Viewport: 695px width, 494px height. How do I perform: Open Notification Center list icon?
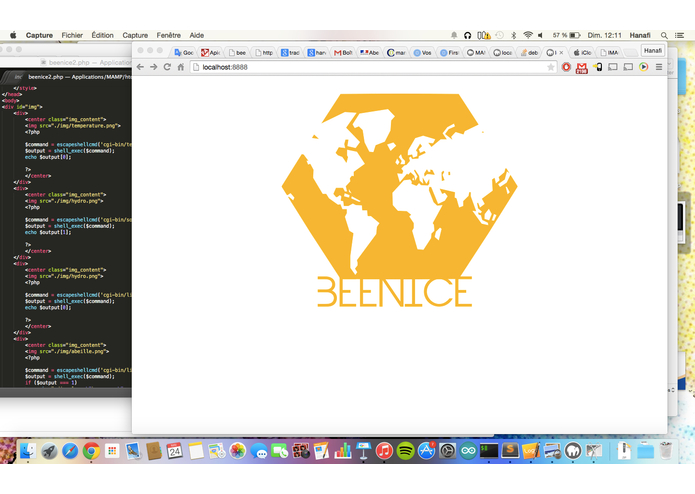tap(679, 35)
